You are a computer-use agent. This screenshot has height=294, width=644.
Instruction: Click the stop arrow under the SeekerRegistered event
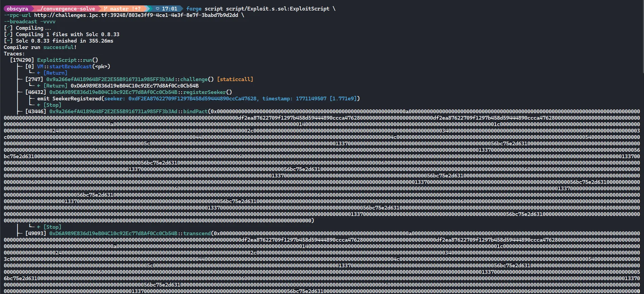pos(39,105)
